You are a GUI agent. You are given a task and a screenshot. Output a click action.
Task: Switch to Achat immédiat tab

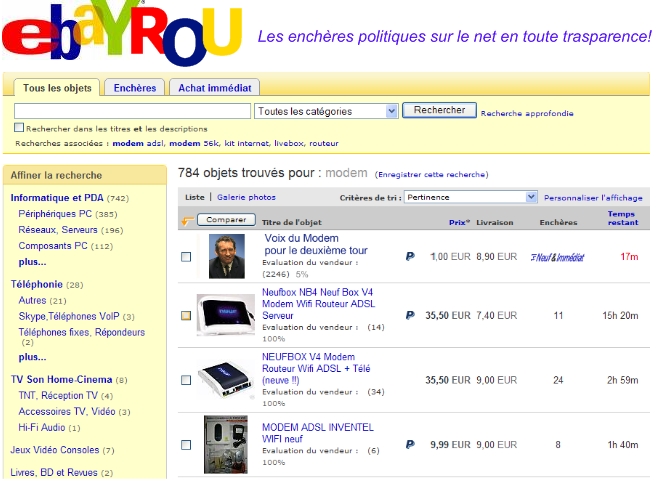[x=214, y=88]
